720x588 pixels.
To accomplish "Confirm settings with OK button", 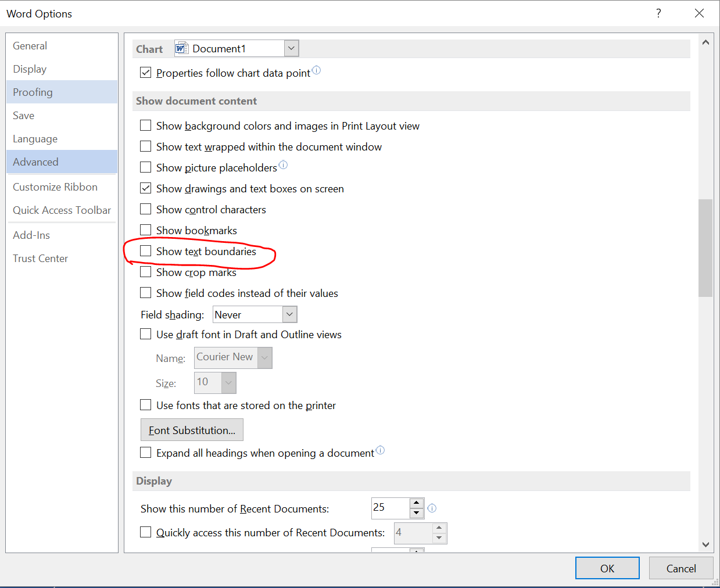I will point(607,568).
